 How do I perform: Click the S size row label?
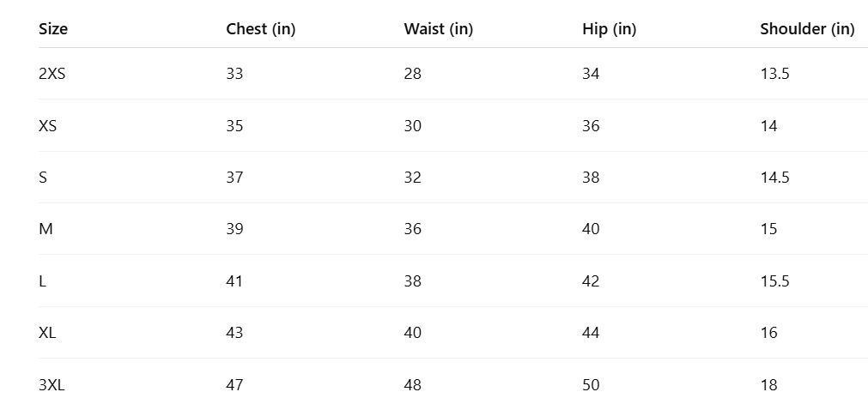43,178
